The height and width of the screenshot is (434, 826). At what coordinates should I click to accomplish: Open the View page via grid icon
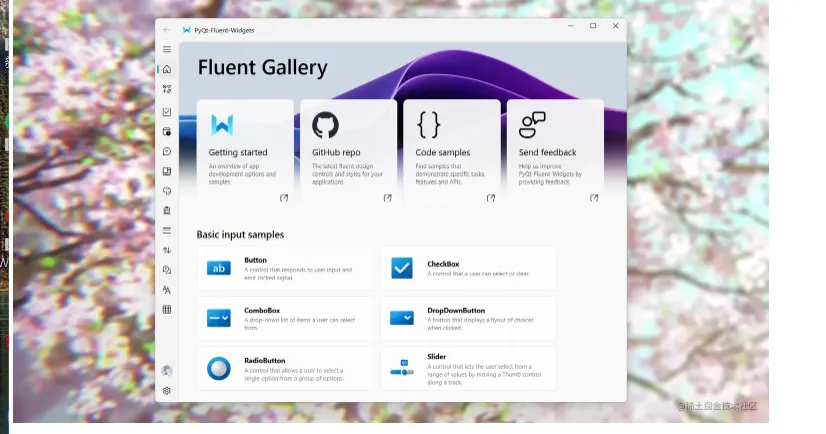click(167, 310)
